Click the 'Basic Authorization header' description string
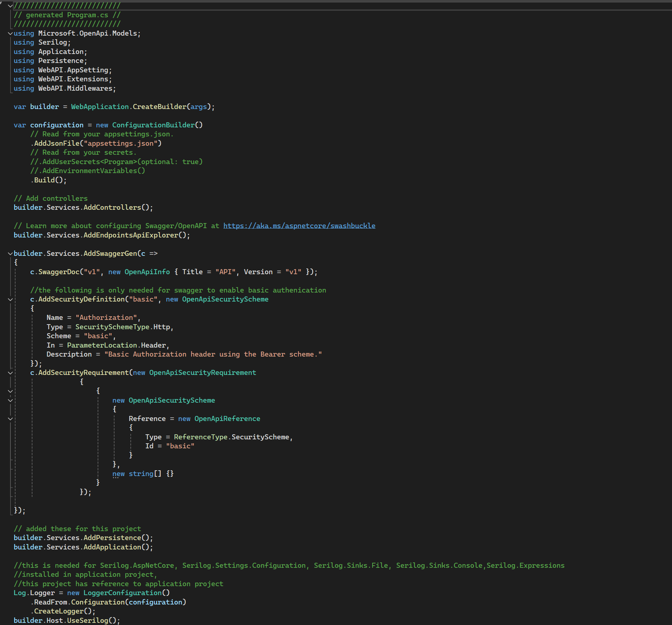The height and width of the screenshot is (625, 672). 213,354
